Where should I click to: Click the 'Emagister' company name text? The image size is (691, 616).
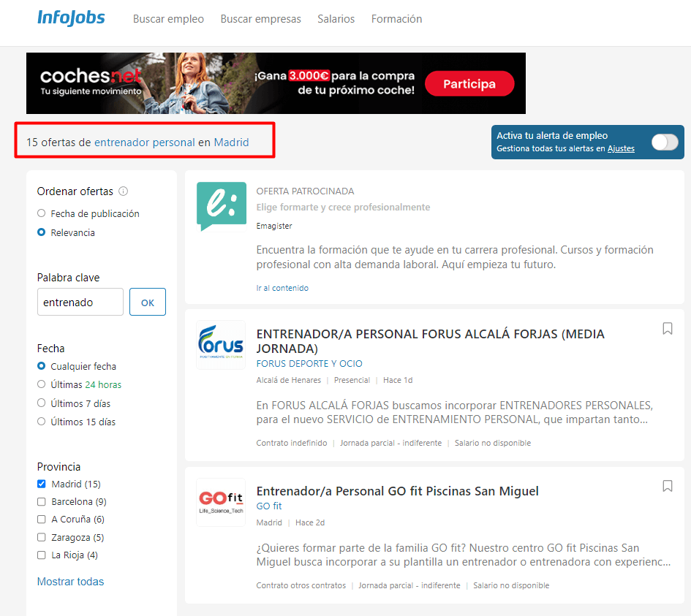pyautogui.click(x=274, y=226)
